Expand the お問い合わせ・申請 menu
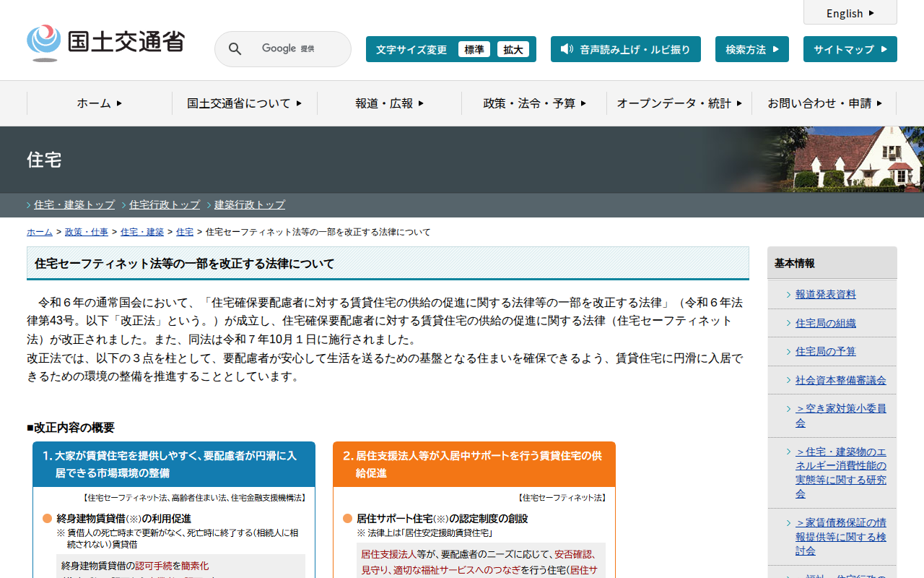The image size is (924, 578). [x=824, y=103]
